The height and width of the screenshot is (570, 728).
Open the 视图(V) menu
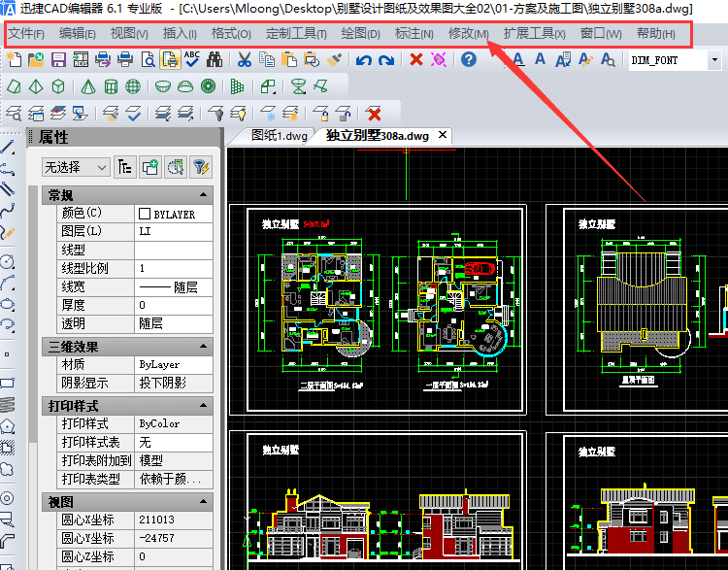[129, 33]
